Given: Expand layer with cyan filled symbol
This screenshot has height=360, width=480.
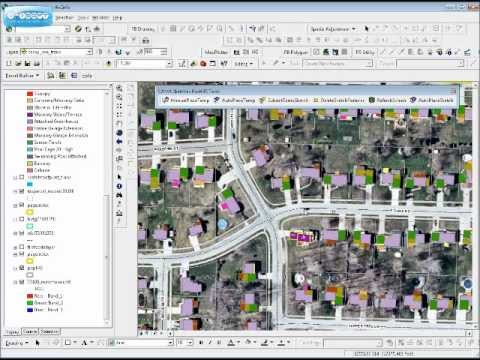Looking at the screenshot, I should 15,178.
